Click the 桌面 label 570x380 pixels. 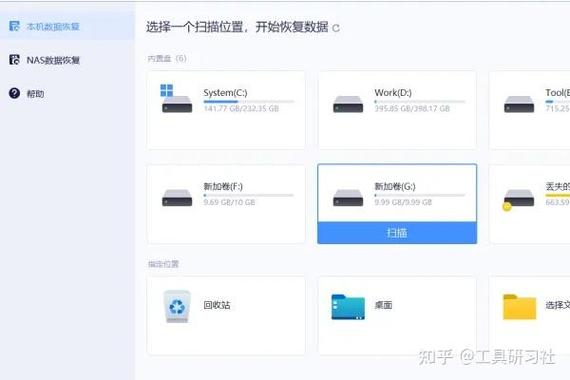coord(384,305)
